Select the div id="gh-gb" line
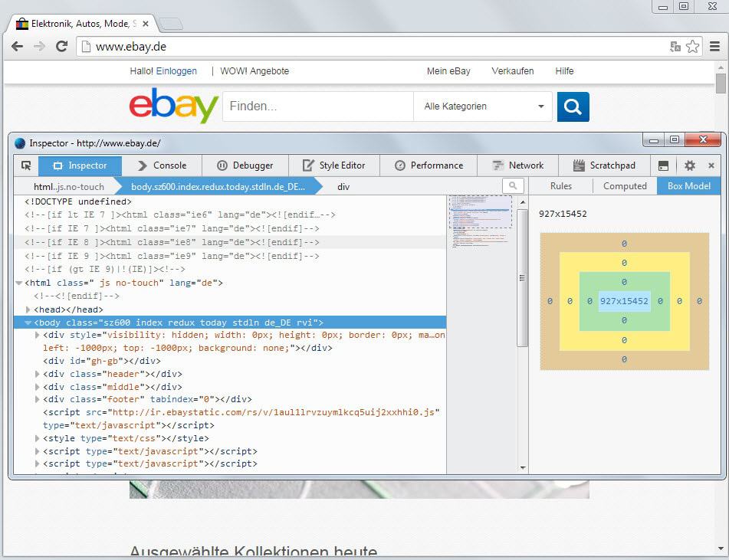Image resolution: width=729 pixels, height=560 pixels. (102, 361)
